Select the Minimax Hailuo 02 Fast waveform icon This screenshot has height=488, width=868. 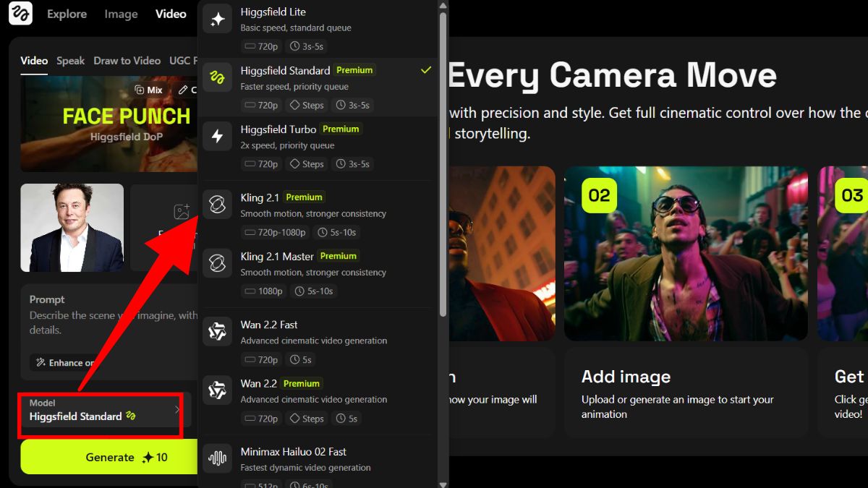coord(217,458)
